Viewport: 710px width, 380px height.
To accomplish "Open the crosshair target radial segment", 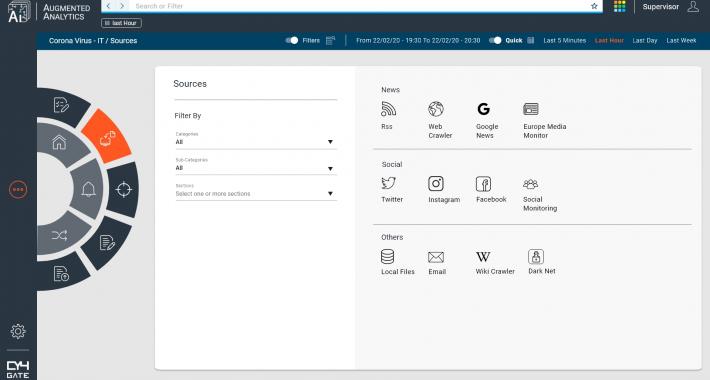I will (124, 189).
